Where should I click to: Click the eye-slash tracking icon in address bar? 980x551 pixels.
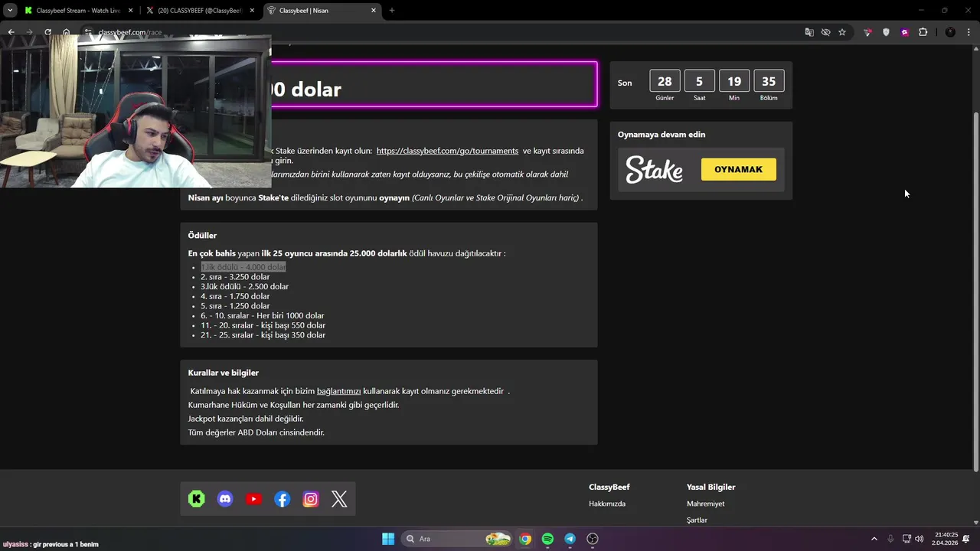pyautogui.click(x=825, y=32)
